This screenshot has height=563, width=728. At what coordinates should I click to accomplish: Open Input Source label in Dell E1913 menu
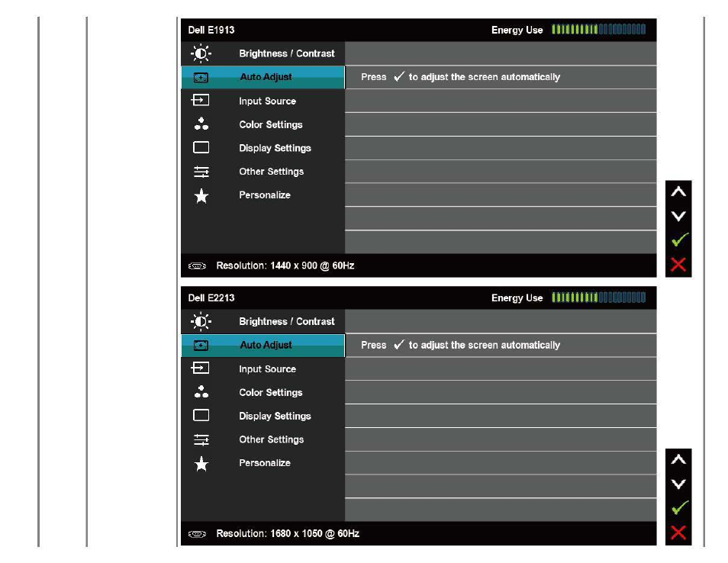[x=267, y=101]
